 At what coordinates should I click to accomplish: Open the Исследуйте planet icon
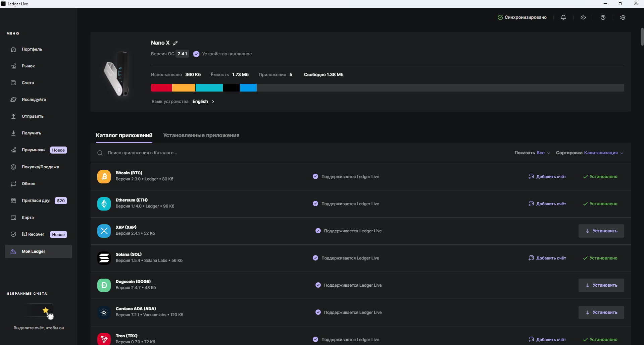(x=13, y=100)
